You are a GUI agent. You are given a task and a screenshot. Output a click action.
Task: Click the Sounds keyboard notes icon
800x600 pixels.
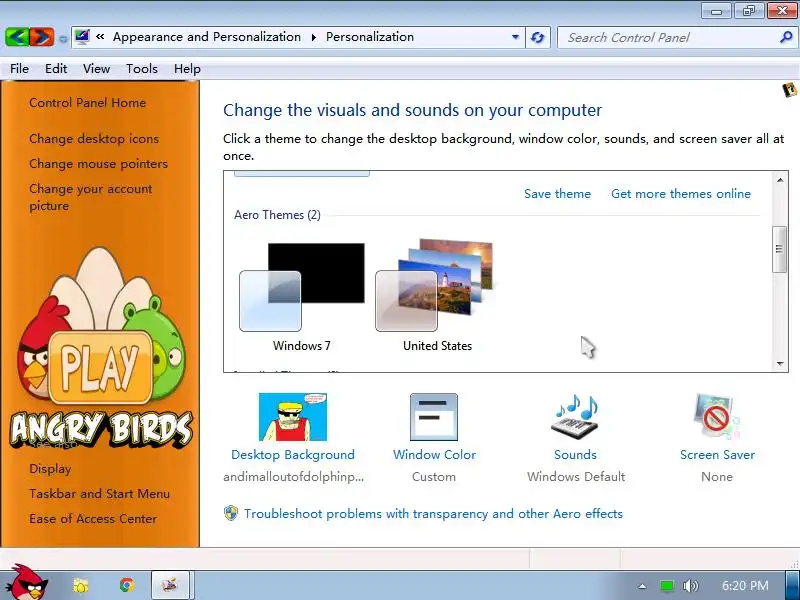click(x=576, y=416)
